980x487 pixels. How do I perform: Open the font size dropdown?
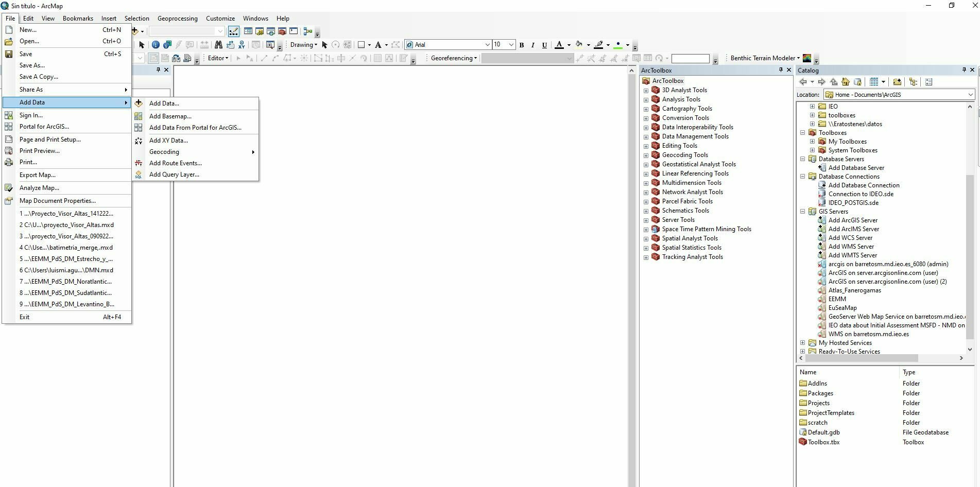(511, 45)
